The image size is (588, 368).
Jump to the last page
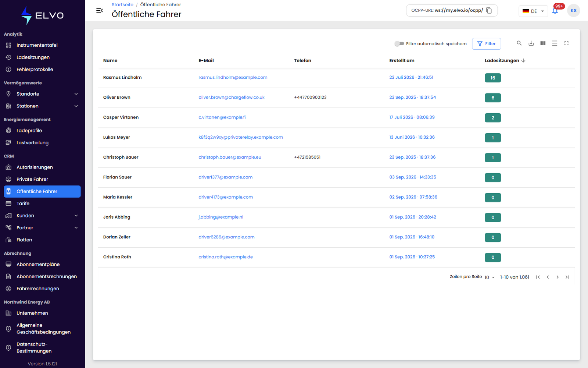(567, 277)
